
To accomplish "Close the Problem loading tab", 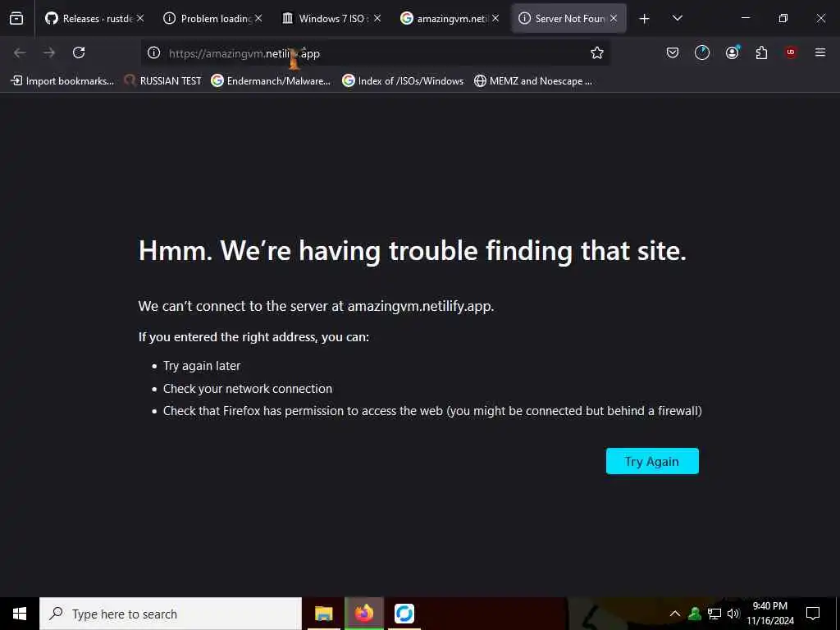I will pos(258,18).
